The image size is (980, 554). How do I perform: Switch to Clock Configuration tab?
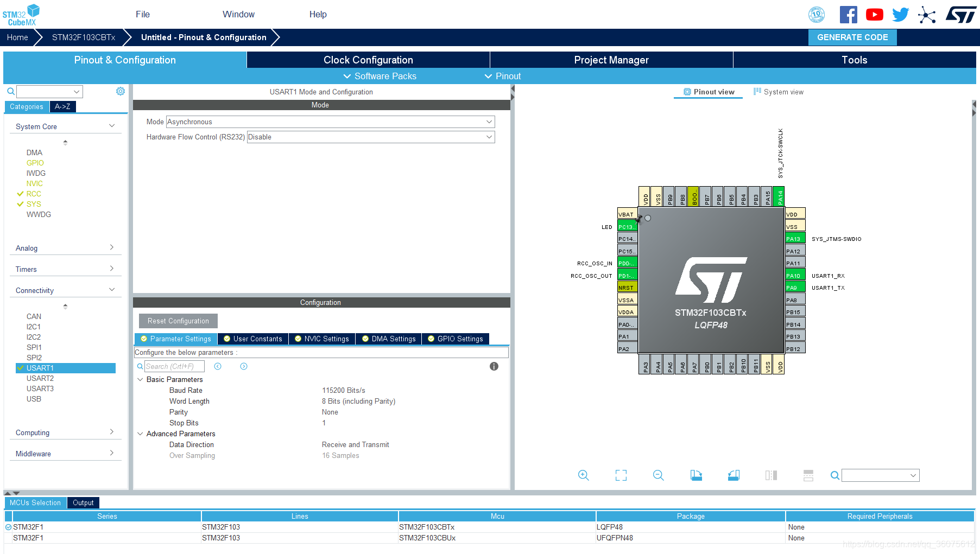tap(368, 60)
